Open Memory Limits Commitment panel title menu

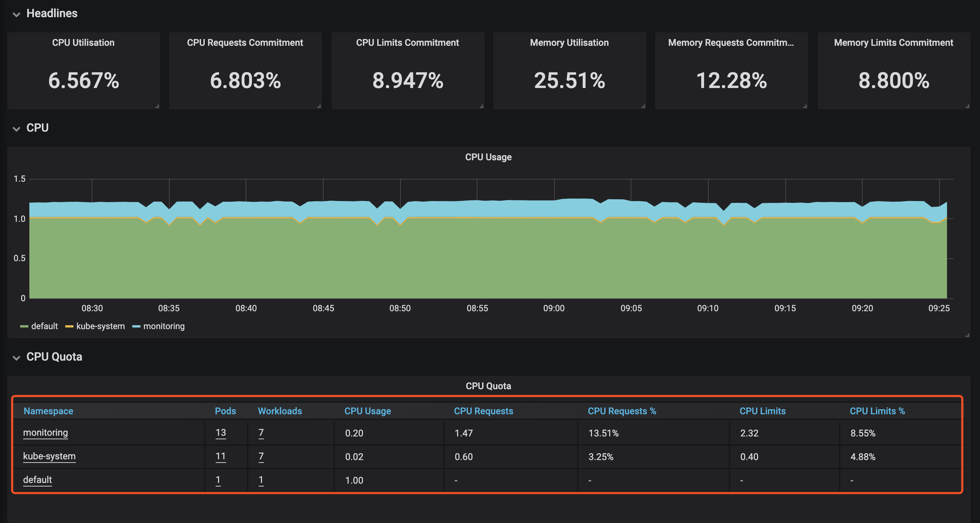(893, 43)
